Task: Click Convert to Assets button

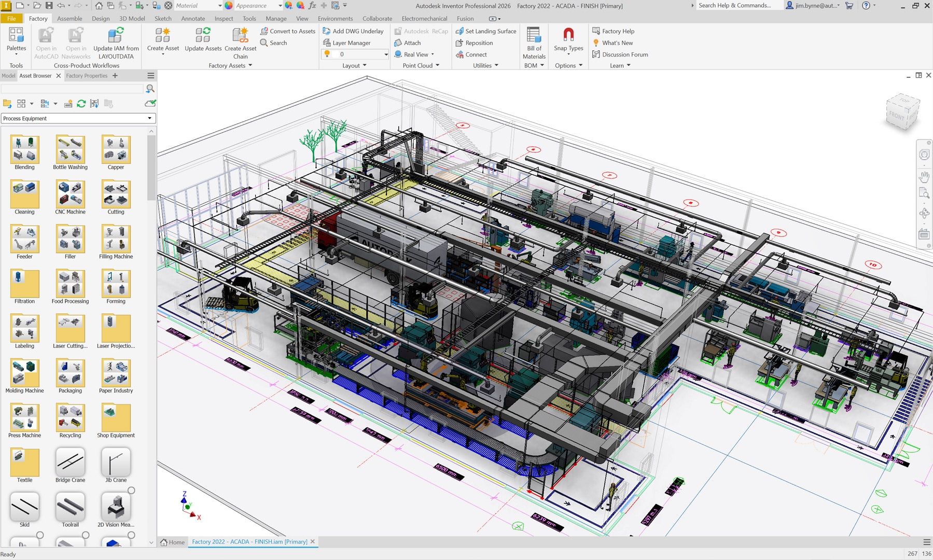Action: tap(287, 31)
